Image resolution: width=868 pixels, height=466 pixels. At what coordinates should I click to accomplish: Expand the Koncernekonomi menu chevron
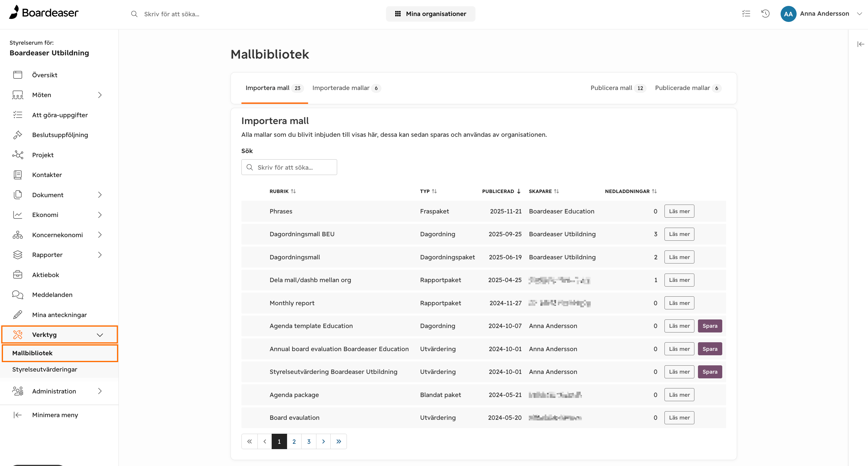pyautogui.click(x=100, y=235)
